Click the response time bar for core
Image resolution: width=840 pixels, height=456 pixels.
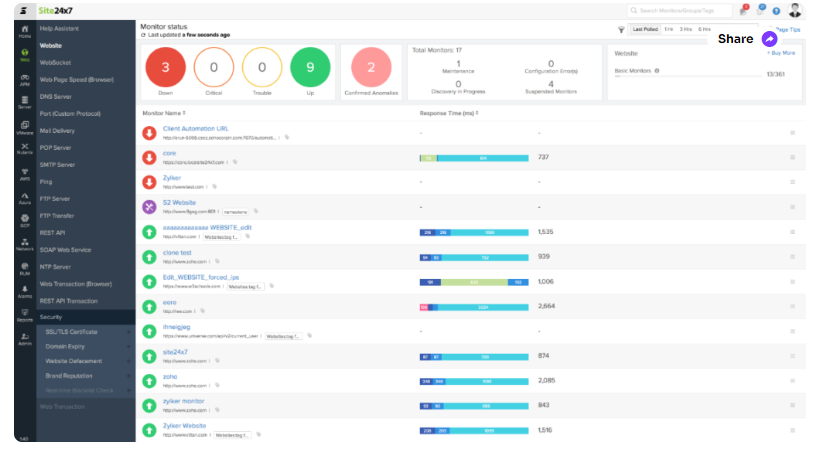pyautogui.click(x=474, y=158)
